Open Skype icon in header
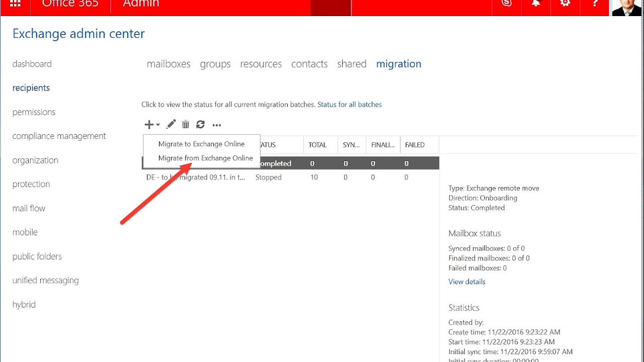Screen dimensions: 644x362 pyautogui.click(x=507, y=4)
